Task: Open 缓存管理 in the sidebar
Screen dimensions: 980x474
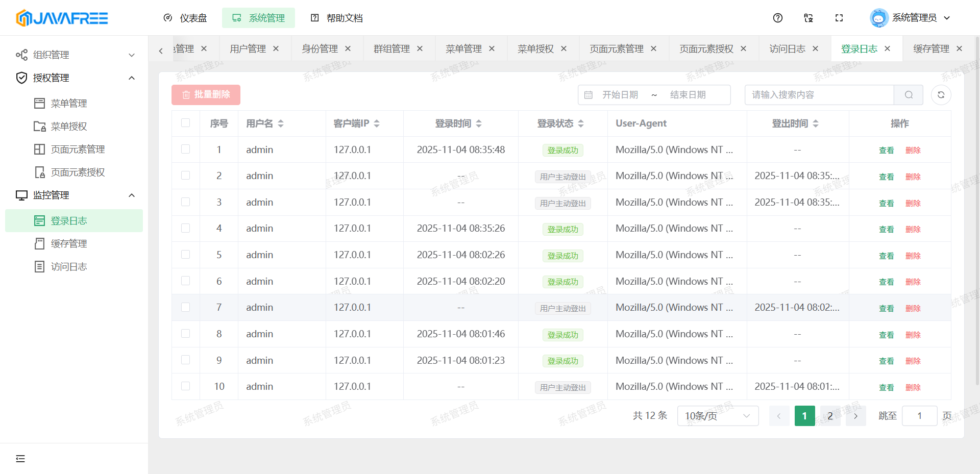Action: pos(69,243)
